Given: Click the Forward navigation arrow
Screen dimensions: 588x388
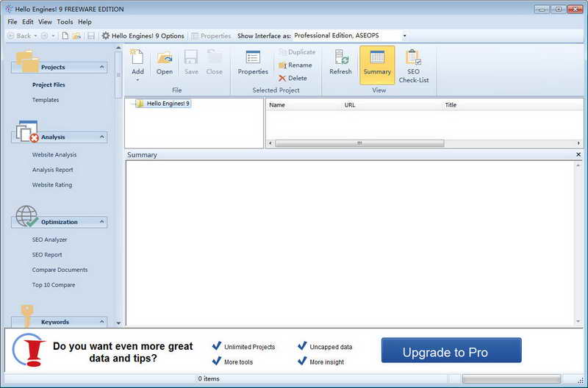Looking at the screenshot, I should [x=45, y=36].
